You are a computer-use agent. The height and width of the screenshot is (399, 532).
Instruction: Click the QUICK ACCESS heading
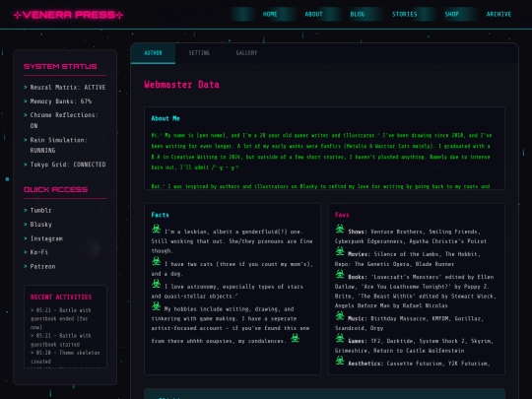click(x=55, y=190)
